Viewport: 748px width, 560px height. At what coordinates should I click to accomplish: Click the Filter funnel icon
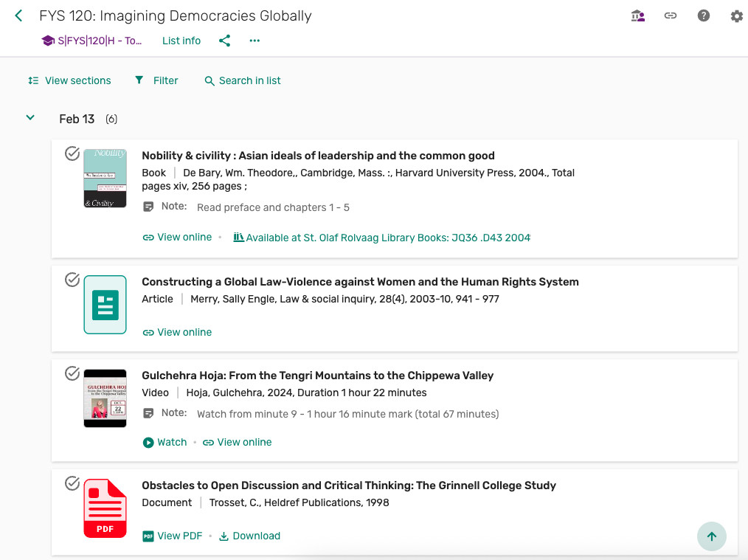(x=139, y=80)
